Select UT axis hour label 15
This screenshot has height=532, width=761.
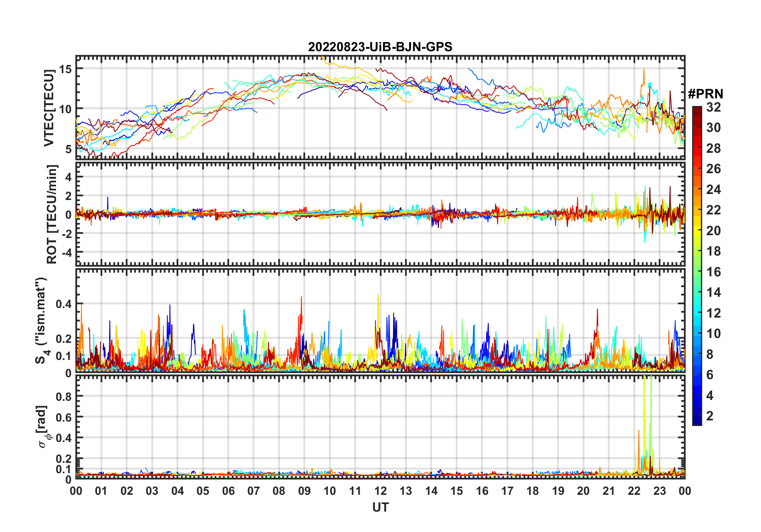(457, 491)
